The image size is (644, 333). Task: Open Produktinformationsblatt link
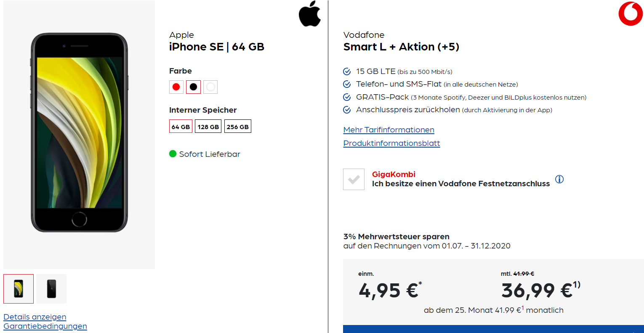coord(392,143)
